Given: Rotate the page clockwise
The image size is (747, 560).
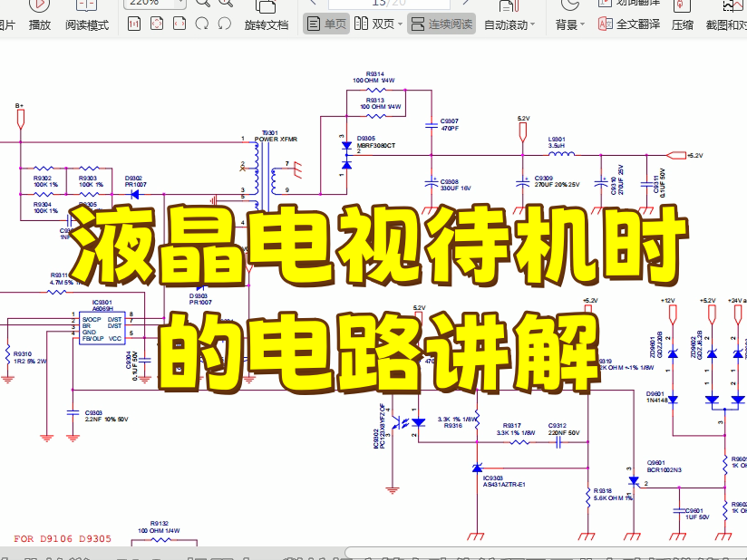Looking at the screenshot, I should click(x=202, y=24).
